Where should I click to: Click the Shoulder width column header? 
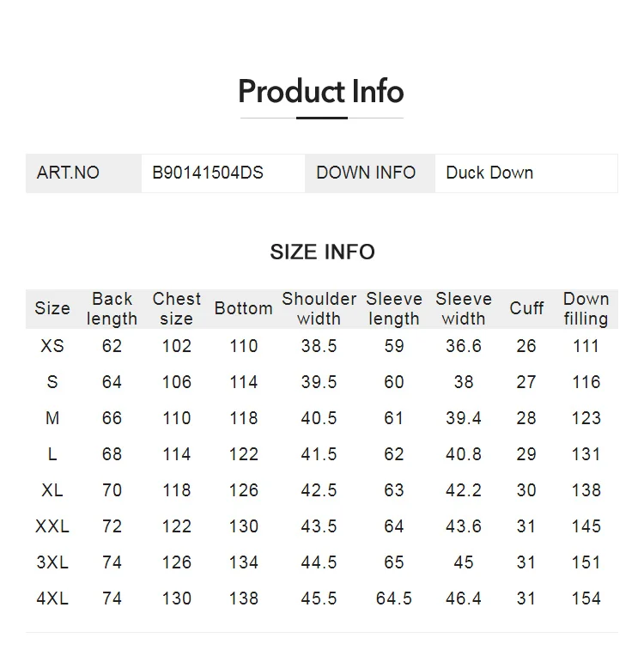point(319,309)
